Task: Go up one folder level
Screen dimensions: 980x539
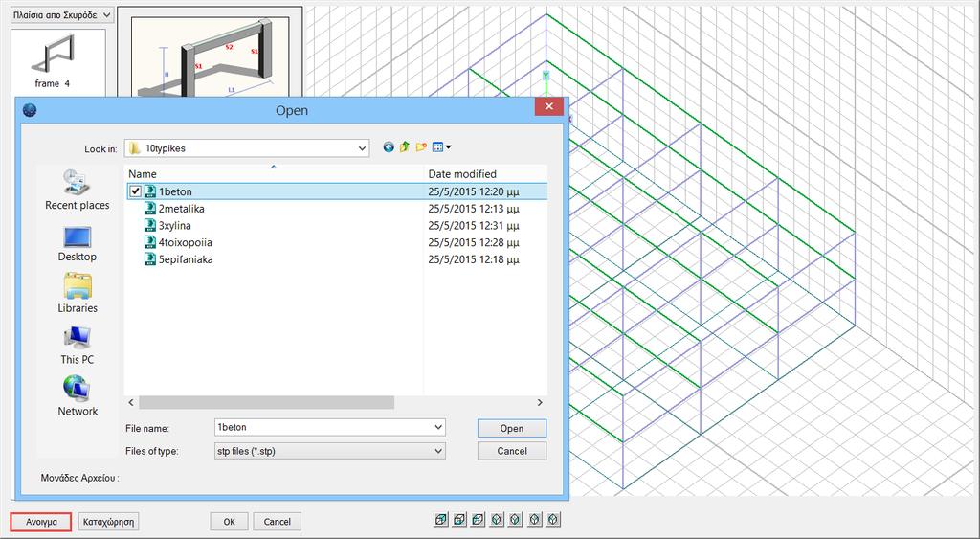Action: [405, 147]
